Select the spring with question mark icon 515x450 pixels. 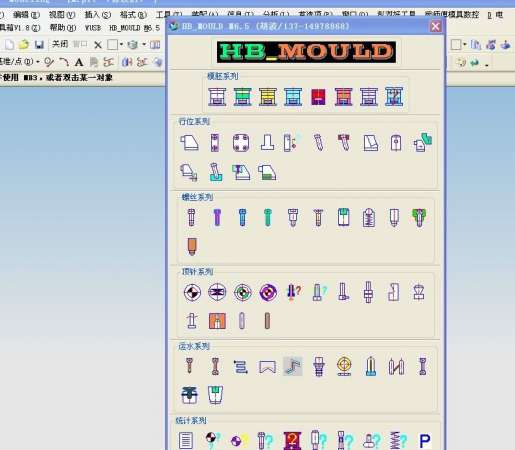[398, 440]
